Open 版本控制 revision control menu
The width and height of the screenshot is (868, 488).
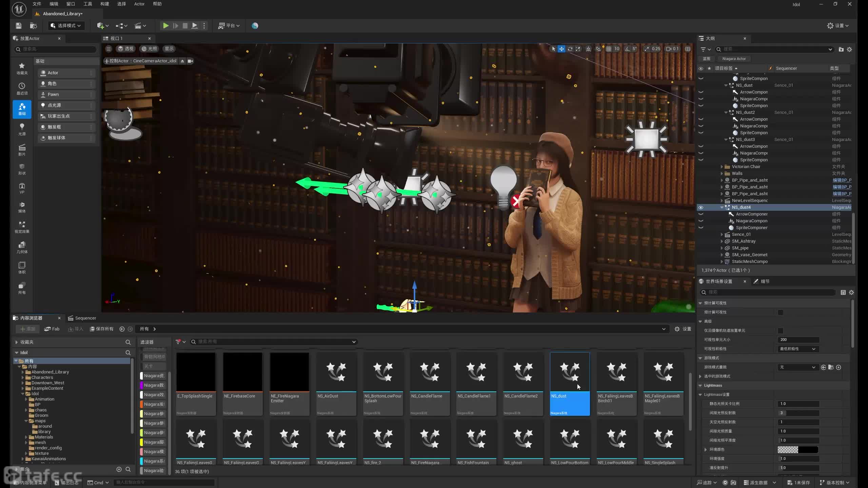834,483
